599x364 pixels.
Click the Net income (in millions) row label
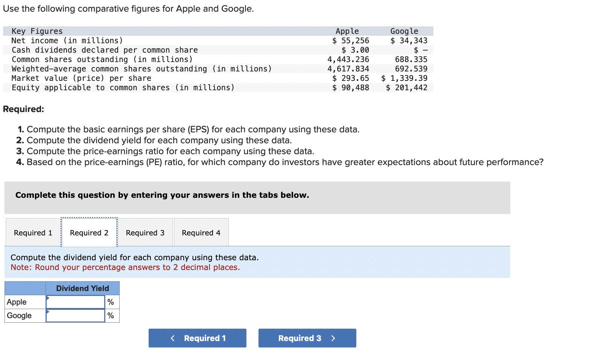67,41
